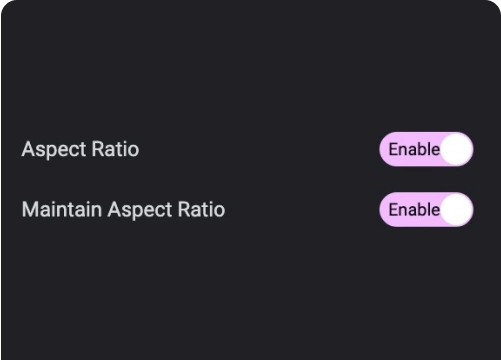Select the Maintain Aspect Ratio row toggle
Viewport: 501px width, 360px height.
(426, 209)
